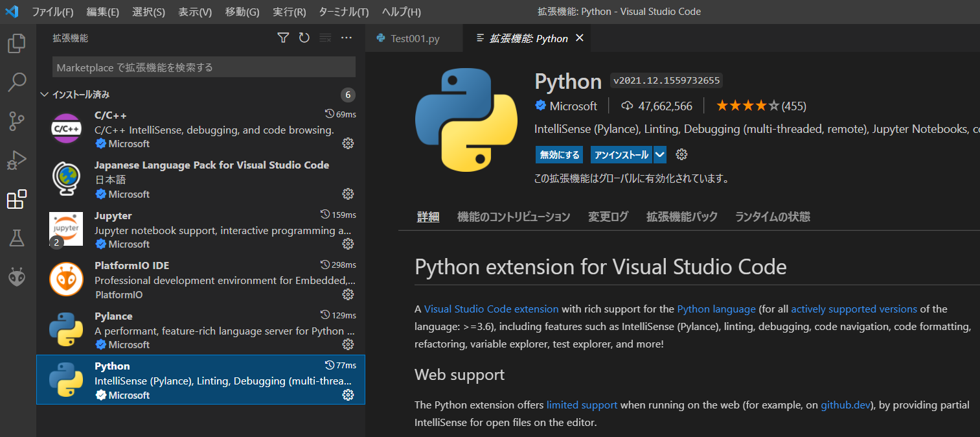Refresh the extensions list

coord(304,38)
